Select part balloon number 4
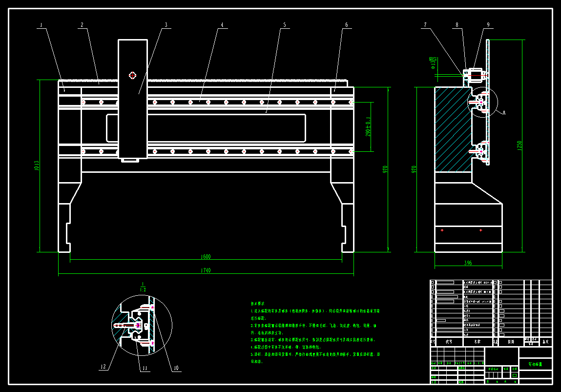The width and height of the screenshot is (561, 392). (x=222, y=25)
